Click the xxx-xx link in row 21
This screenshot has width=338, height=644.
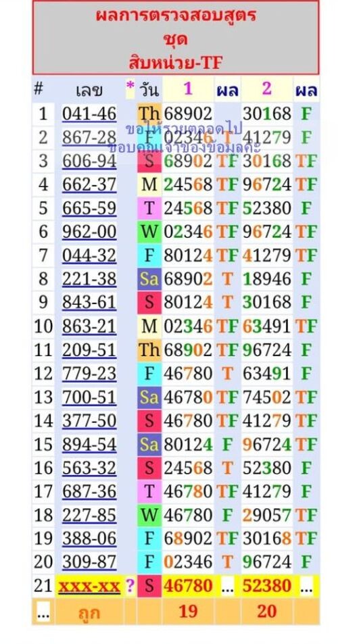point(89,586)
